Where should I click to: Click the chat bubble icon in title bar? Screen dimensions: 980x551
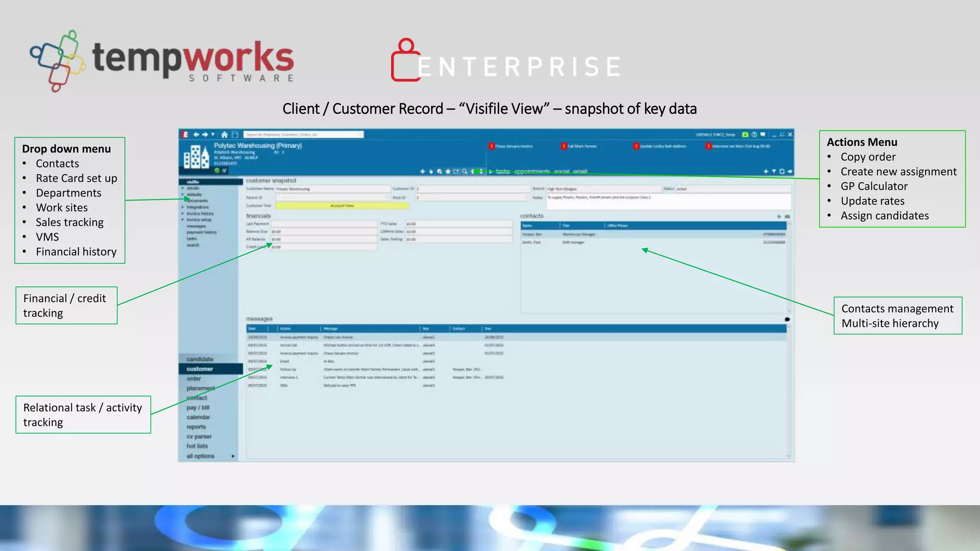point(763,135)
